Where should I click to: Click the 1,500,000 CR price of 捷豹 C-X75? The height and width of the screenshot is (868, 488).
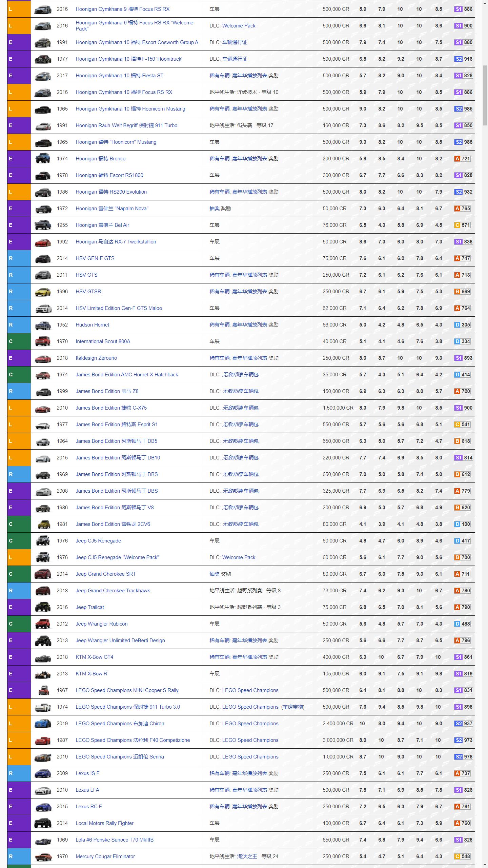click(338, 408)
